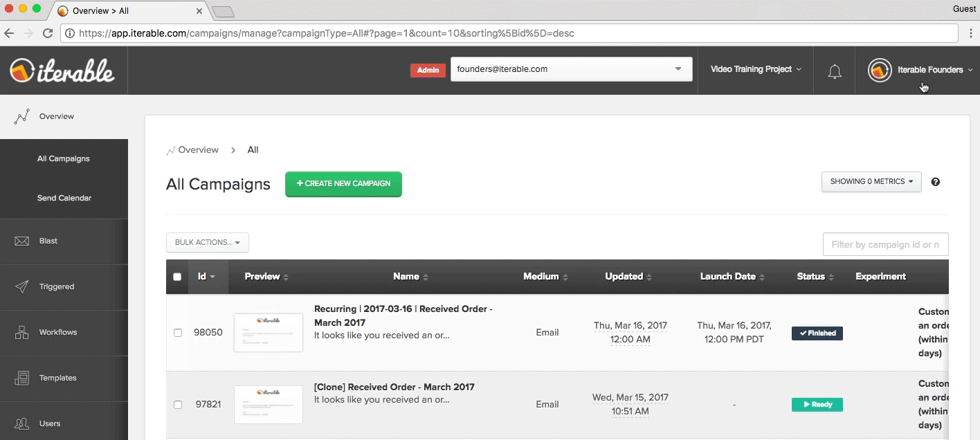
Task: Click the Ready status badge
Action: (x=817, y=405)
